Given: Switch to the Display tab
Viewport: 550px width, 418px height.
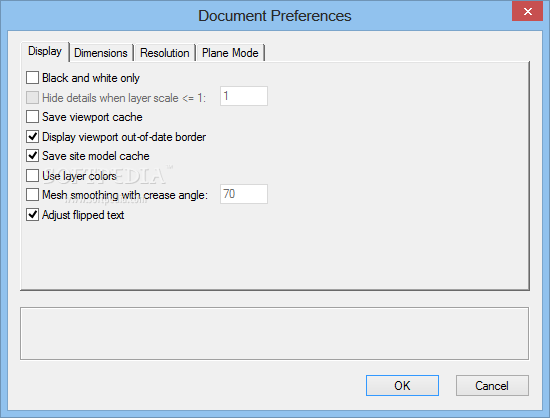Looking at the screenshot, I should click(x=45, y=52).
